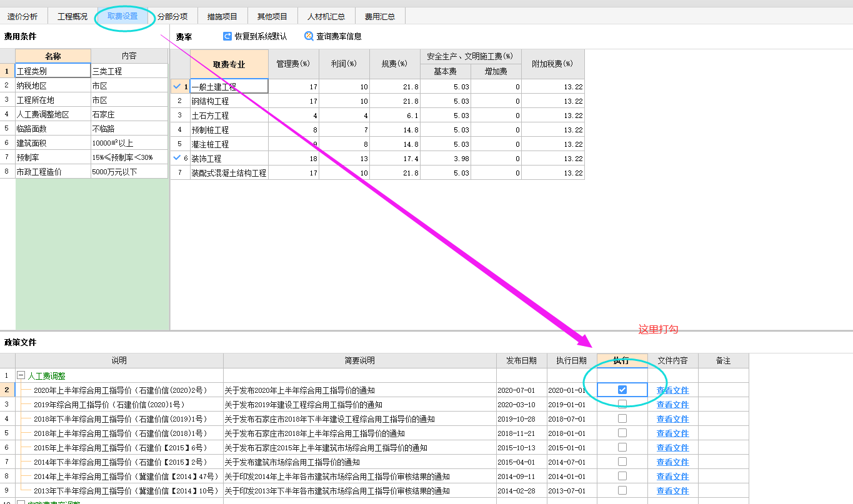Select text 关于发布2020年上半年综合用工指导价的通知
The width and height of the screenshot is (853, 504).
[x=300, y=390]
